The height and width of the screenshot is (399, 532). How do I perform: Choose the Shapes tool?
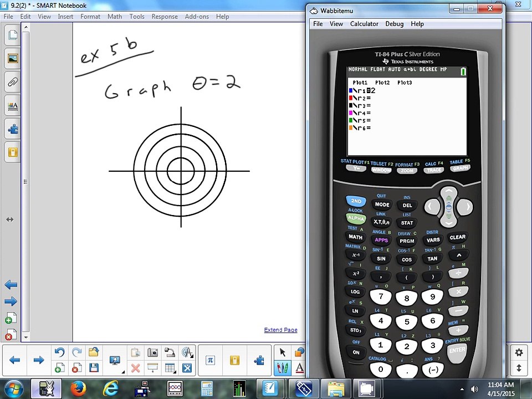(300, 352)
